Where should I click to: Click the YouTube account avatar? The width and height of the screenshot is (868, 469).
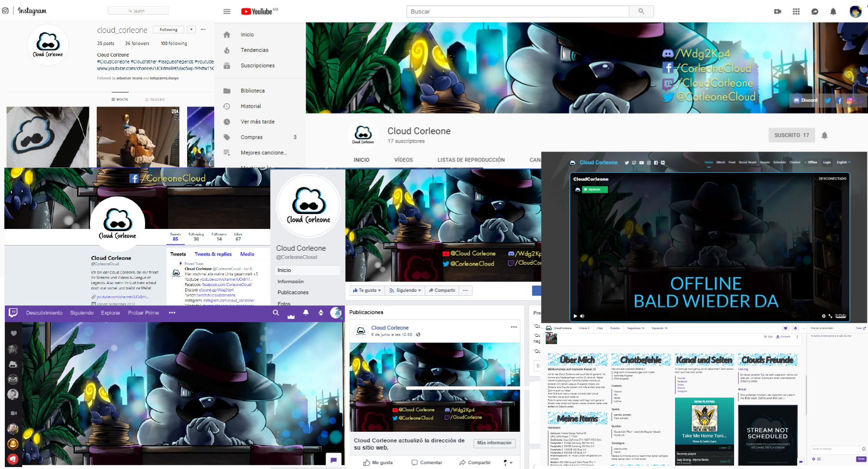855,12
